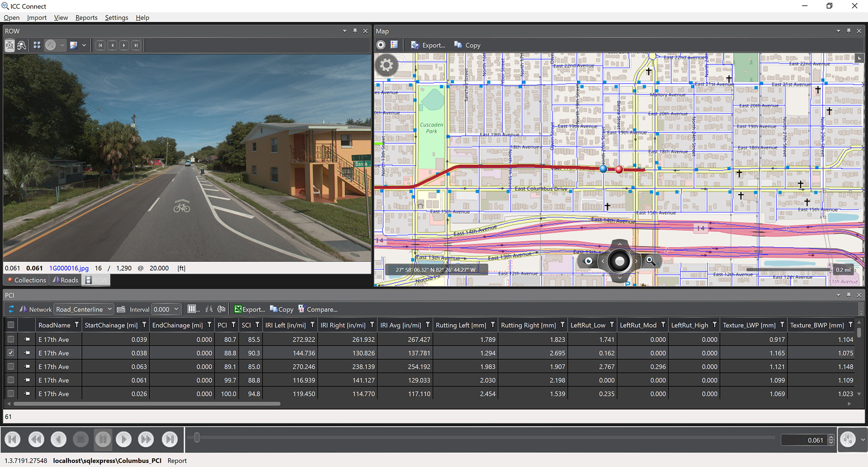The height and width of the screenshot is (467, 868).
Task: Click the map legend list icon
Action: click(394, 45)
